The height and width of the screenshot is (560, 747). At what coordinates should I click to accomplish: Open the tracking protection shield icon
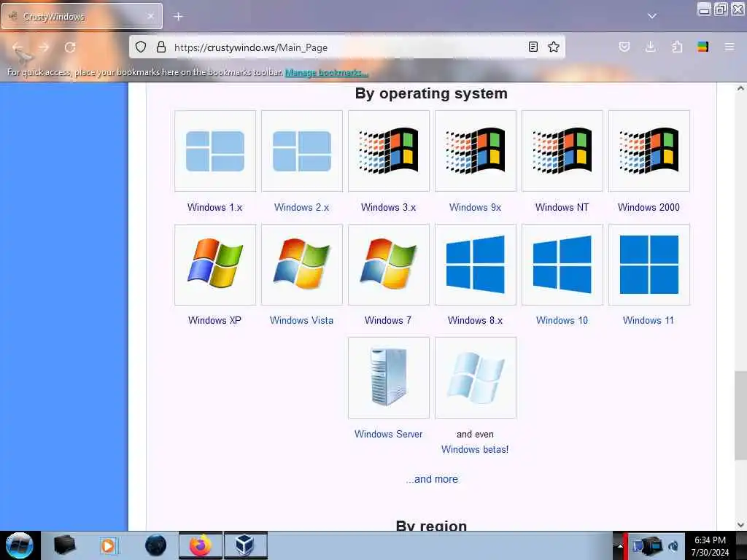point(141,47)
